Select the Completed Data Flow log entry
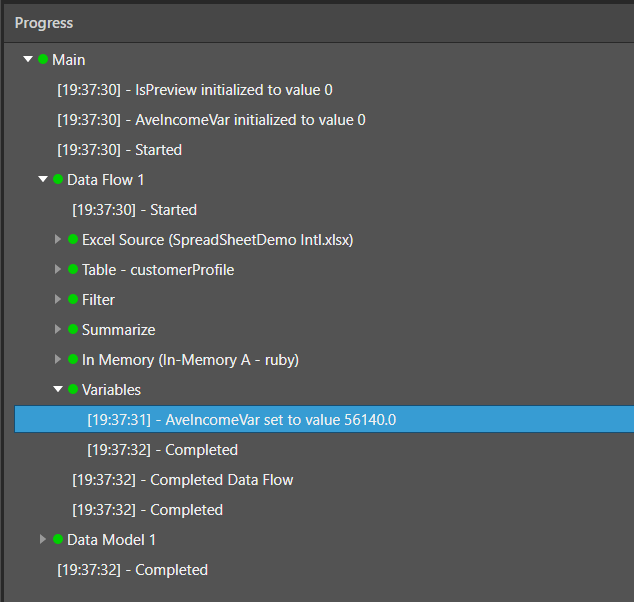 point(182,480)
